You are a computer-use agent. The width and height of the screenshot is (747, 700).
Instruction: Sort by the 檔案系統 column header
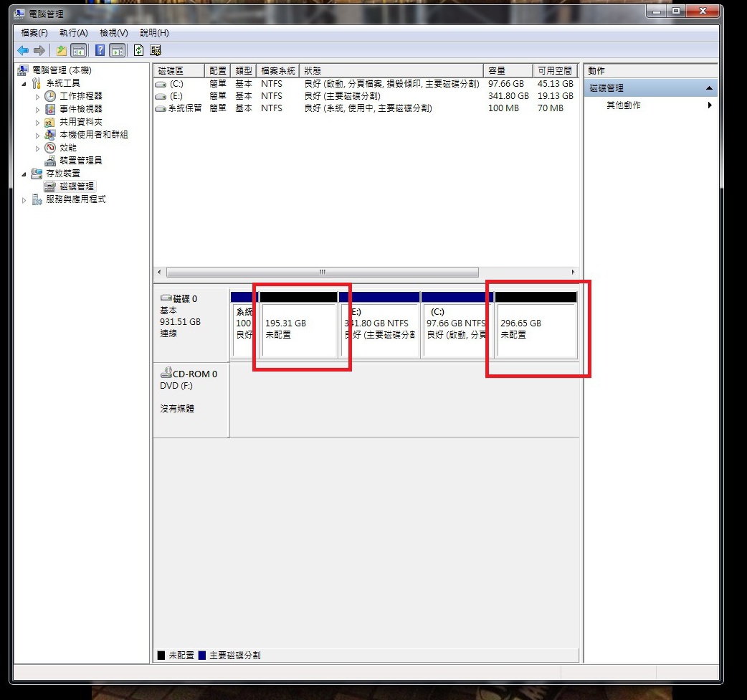click(277, 70)
